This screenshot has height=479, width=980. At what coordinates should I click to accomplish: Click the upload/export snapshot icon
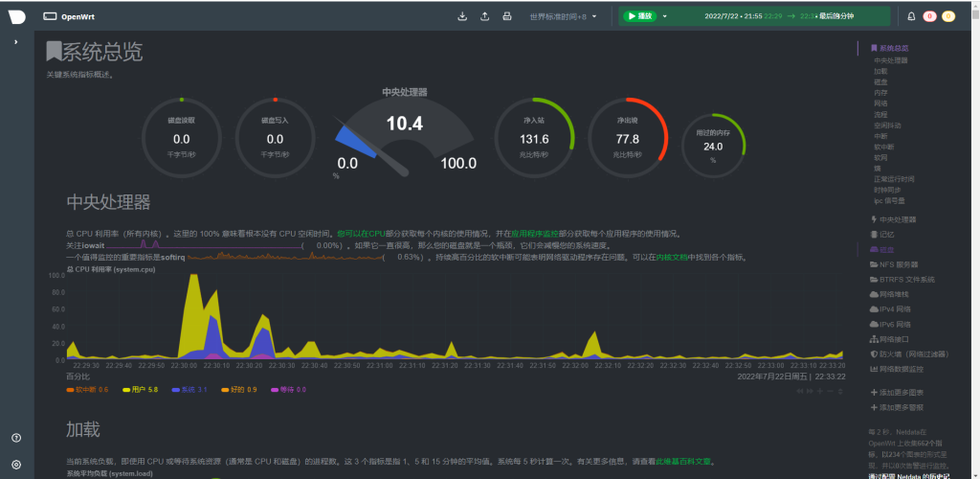point(484,16)
